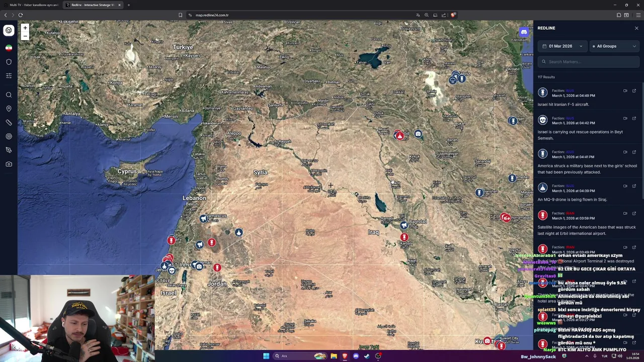
Task: Click the marker at Baghdad on map
Action: (x=404, y=226)
